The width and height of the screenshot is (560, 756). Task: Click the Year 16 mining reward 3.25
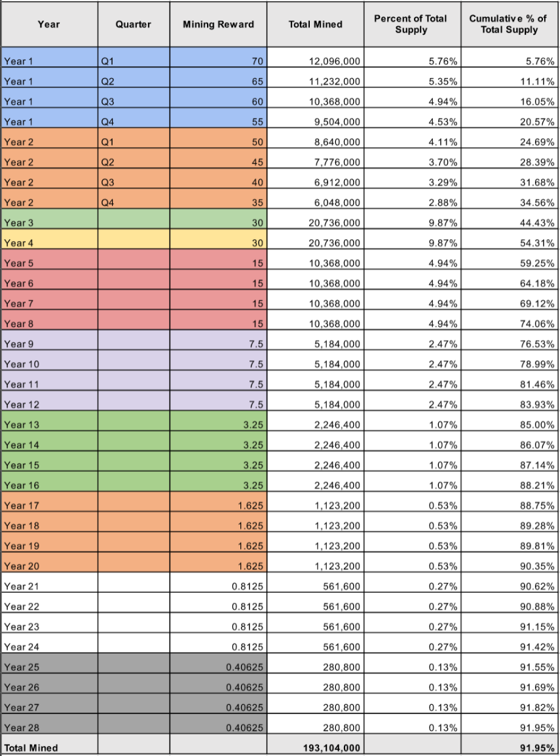pos(218,482)
